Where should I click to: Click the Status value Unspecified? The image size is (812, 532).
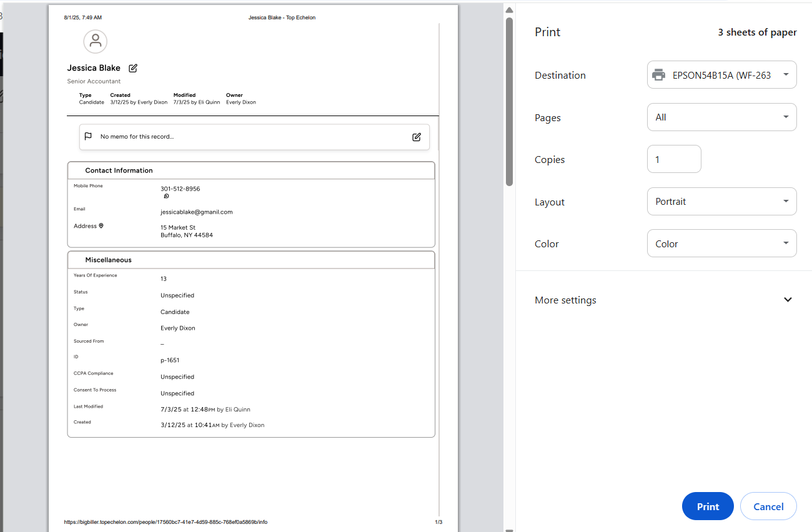[x=177, y=295]
